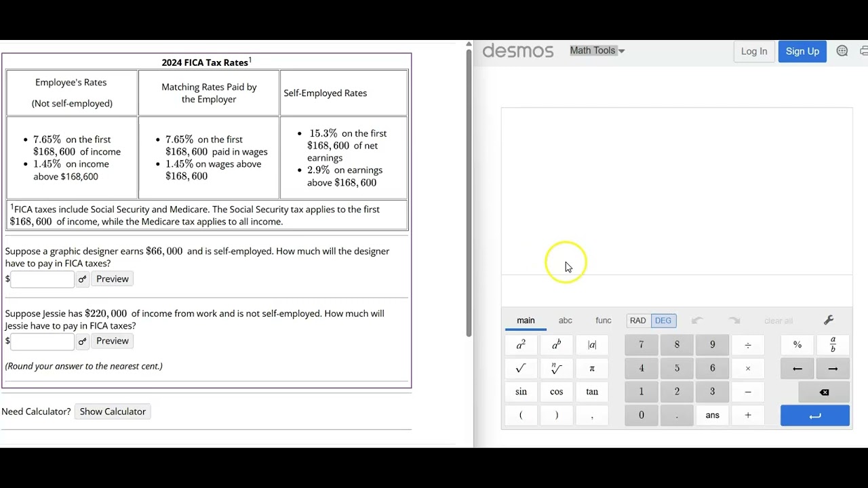The image size is (868, 488).
Task: Click the minus operator key
Action: pyautogui.click(x=748, y=392)
